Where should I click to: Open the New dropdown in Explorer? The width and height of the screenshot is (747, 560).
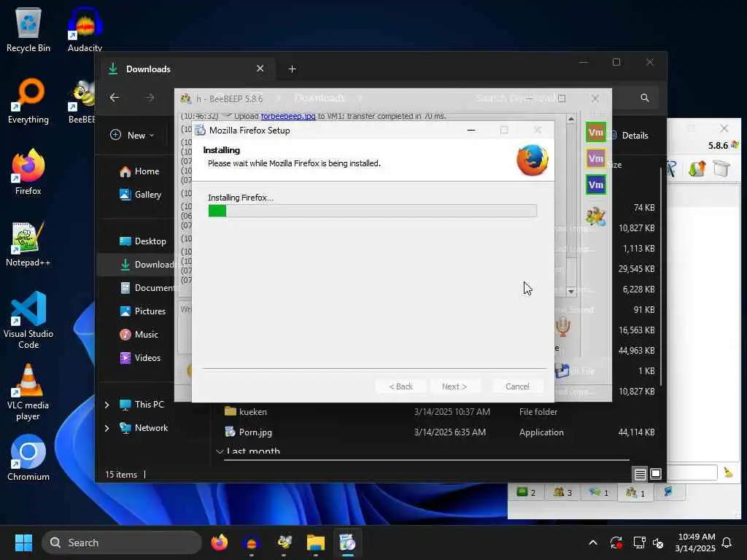[133, 135]
